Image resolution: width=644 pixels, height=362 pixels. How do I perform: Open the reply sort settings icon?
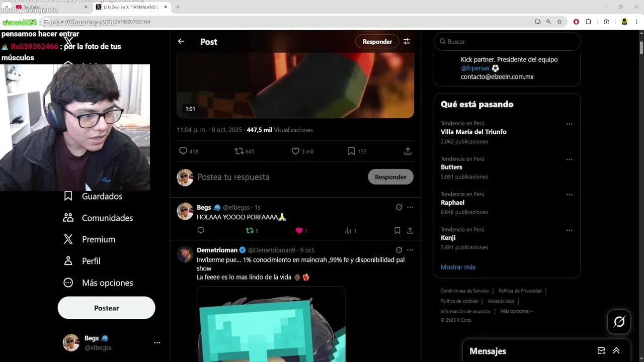point(407,42)
